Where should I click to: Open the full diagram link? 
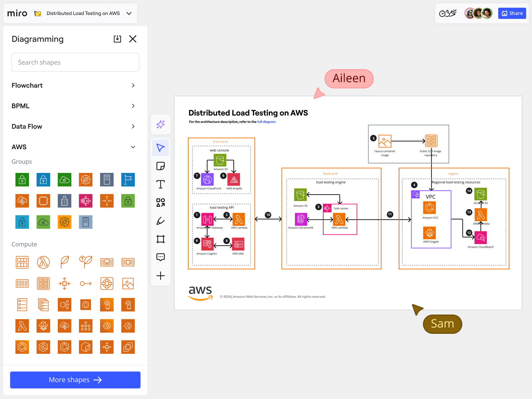pos(266,122)
